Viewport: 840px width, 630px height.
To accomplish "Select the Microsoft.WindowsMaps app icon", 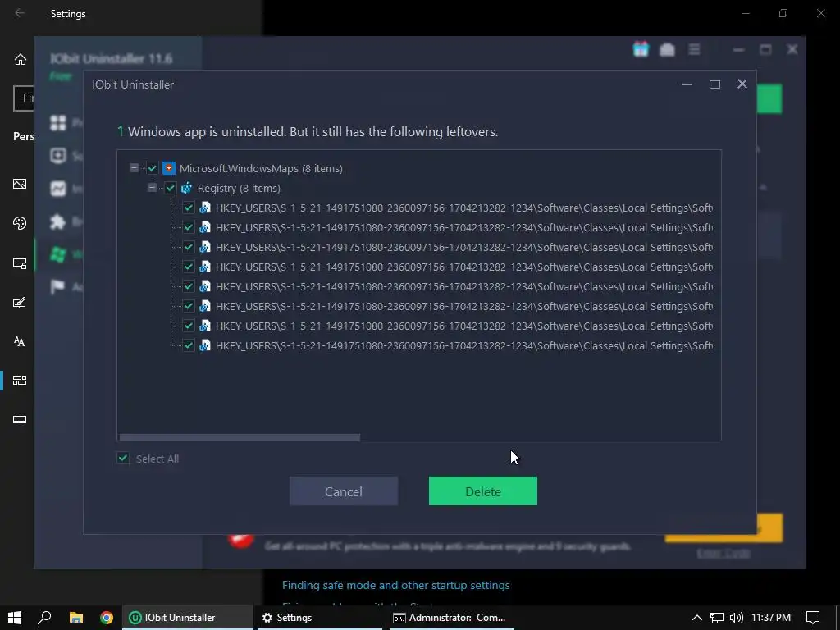I will coord(169,168).
